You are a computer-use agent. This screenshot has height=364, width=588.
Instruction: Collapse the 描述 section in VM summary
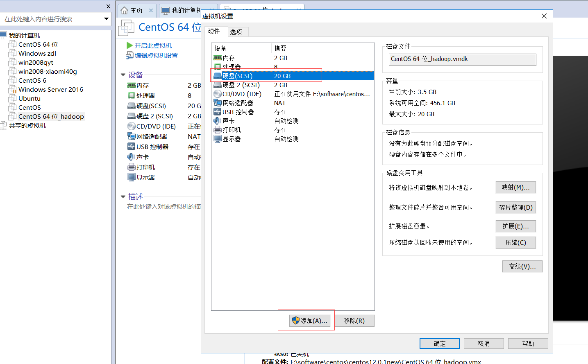click(x=123, y=197)
